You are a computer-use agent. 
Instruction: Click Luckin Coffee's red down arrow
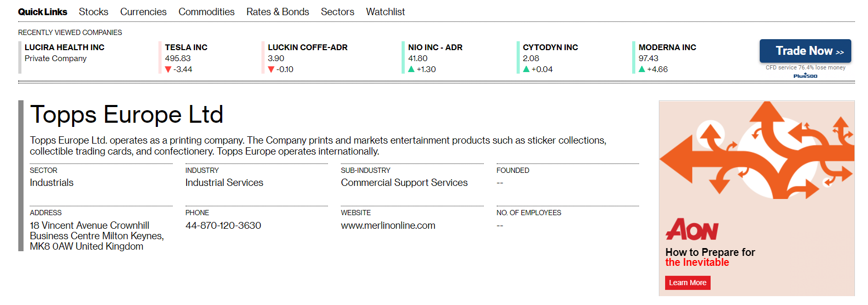[x=271, y=69]
